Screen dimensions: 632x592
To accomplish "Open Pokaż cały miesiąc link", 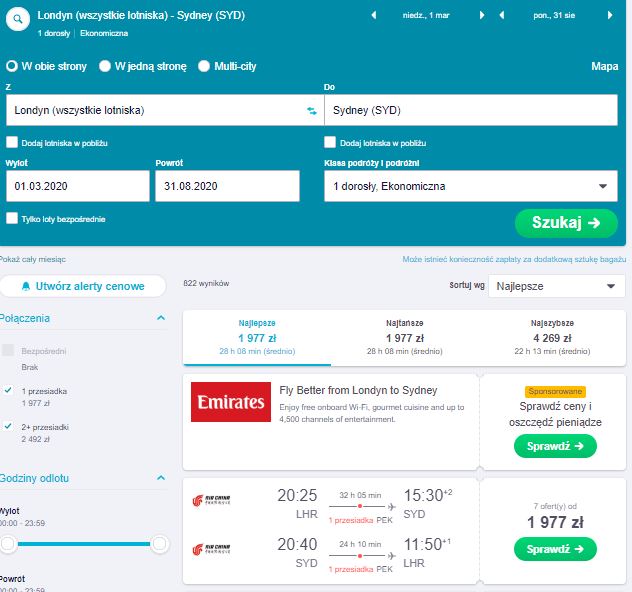I will (32, 260).
